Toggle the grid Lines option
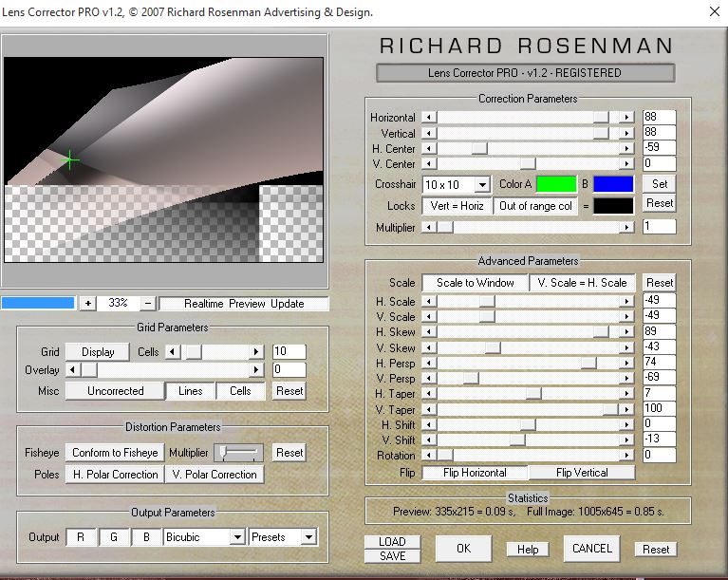728x580 pixels. (x=191, y=391)
